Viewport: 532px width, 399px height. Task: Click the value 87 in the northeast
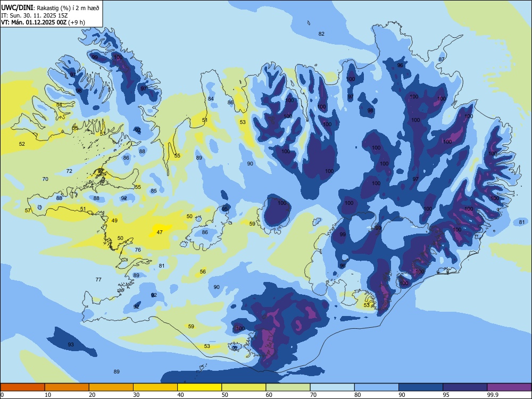click(442, 60)
